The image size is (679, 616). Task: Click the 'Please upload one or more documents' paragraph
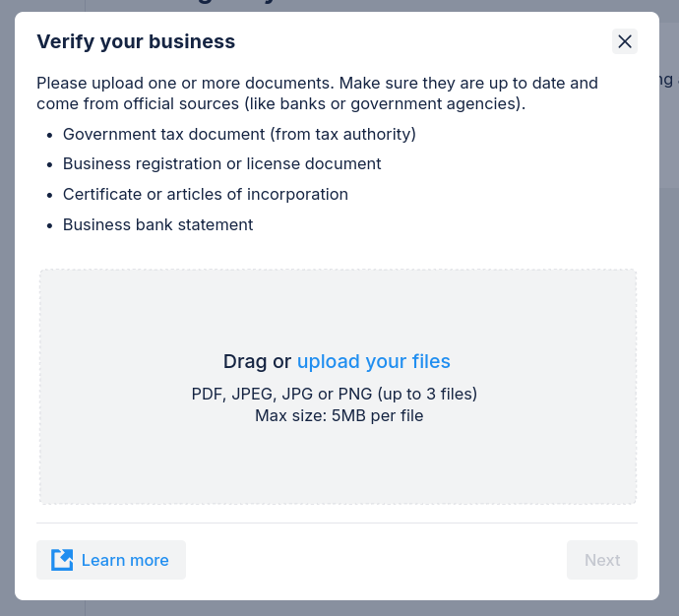pos(317,92)
